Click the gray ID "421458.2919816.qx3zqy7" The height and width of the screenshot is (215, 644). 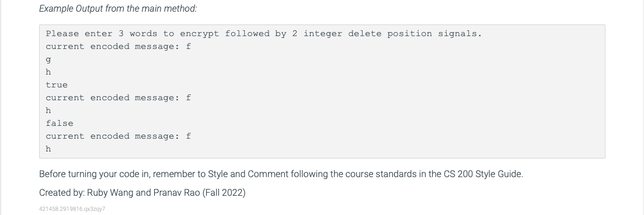tap(72, 209)
